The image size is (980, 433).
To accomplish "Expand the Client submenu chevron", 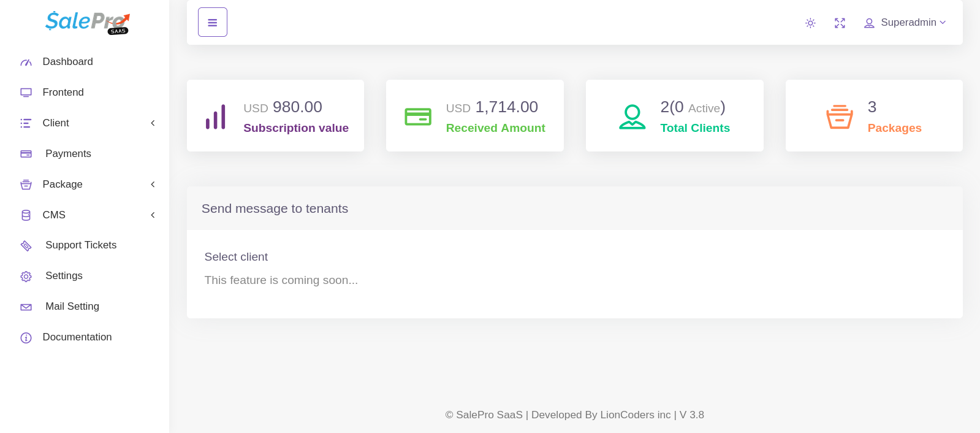I will (x=153, y=123).
